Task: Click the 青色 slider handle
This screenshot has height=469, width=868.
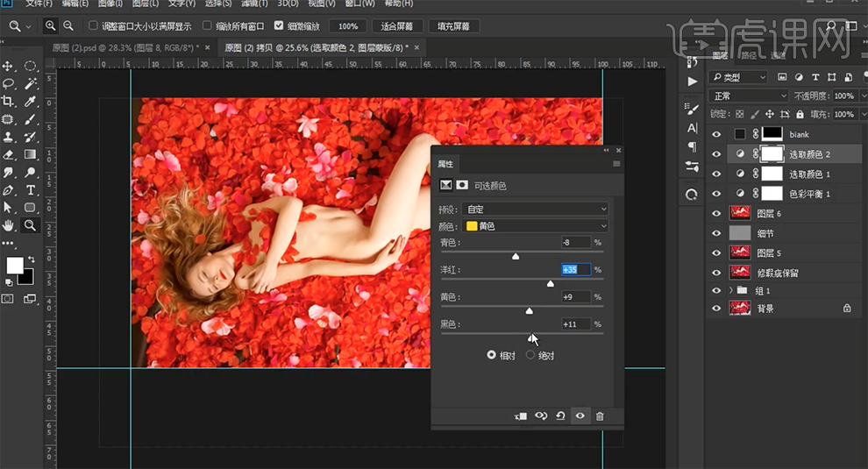Action: (x=516, y=256)
